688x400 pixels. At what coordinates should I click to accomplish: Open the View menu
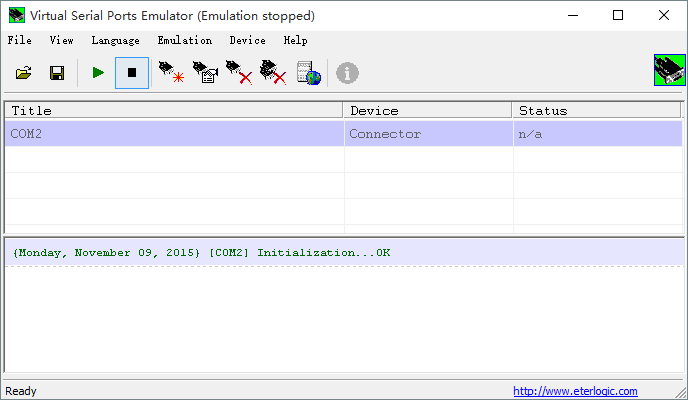(61, 40)
